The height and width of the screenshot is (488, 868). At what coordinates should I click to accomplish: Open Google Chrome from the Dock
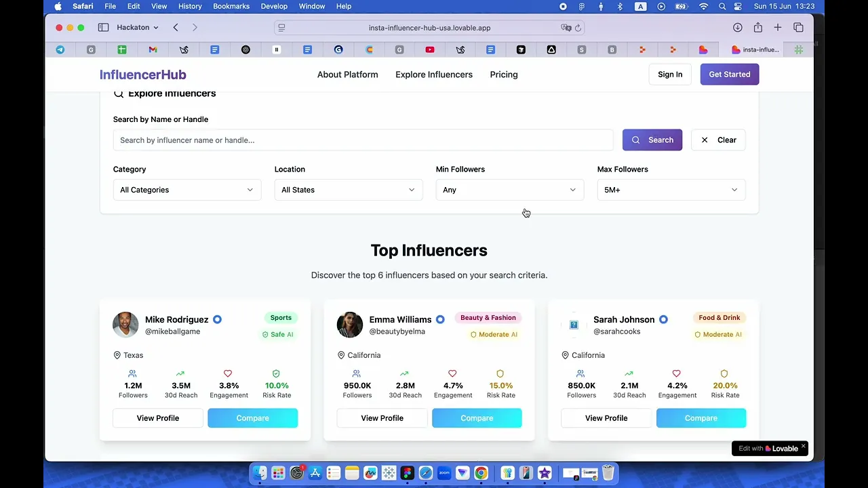[x=481, y=473]
